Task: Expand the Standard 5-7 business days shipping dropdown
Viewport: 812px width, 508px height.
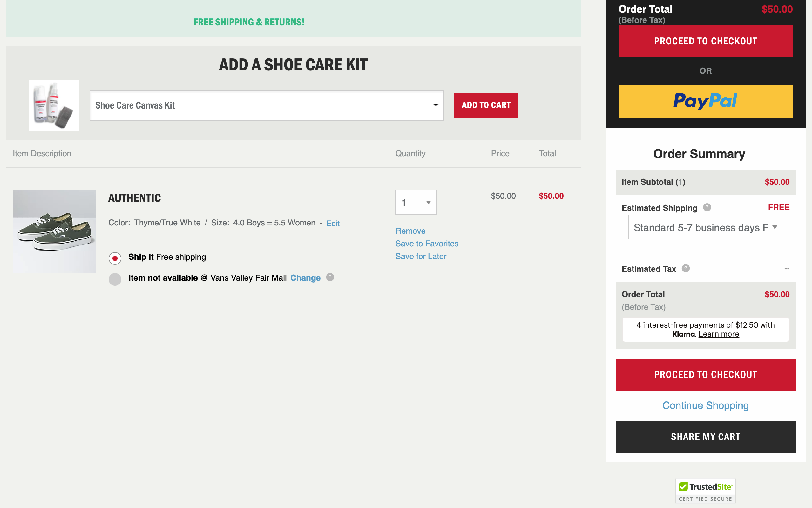Action: [x=705, y=227]
